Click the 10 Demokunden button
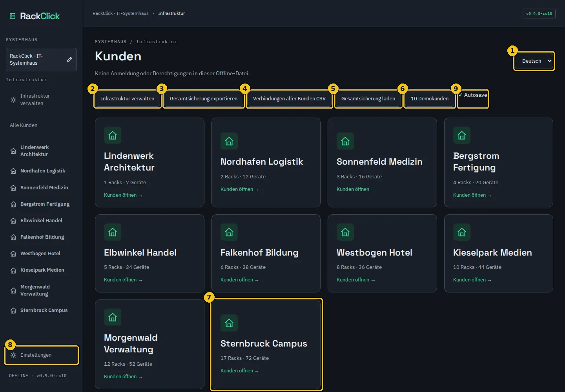Screen dimensions: 565x392 click(x=430, y=99)
